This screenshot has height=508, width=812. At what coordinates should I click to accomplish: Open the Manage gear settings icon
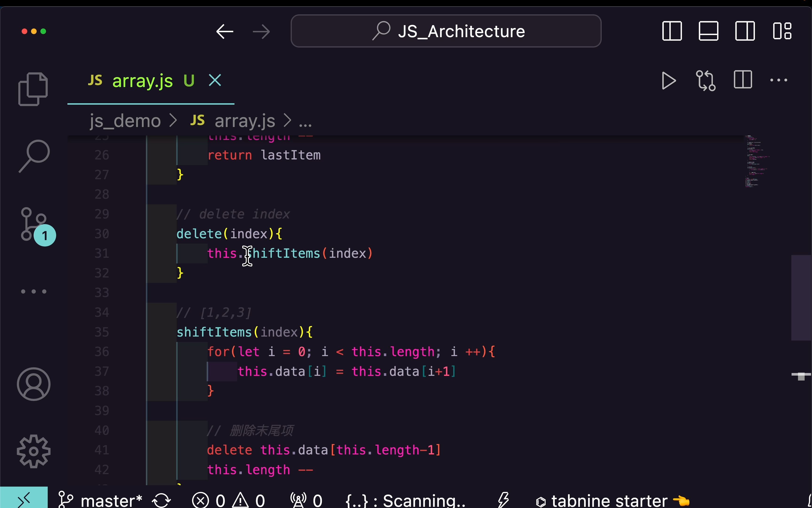pyautogui.click(x=34, y=451)
